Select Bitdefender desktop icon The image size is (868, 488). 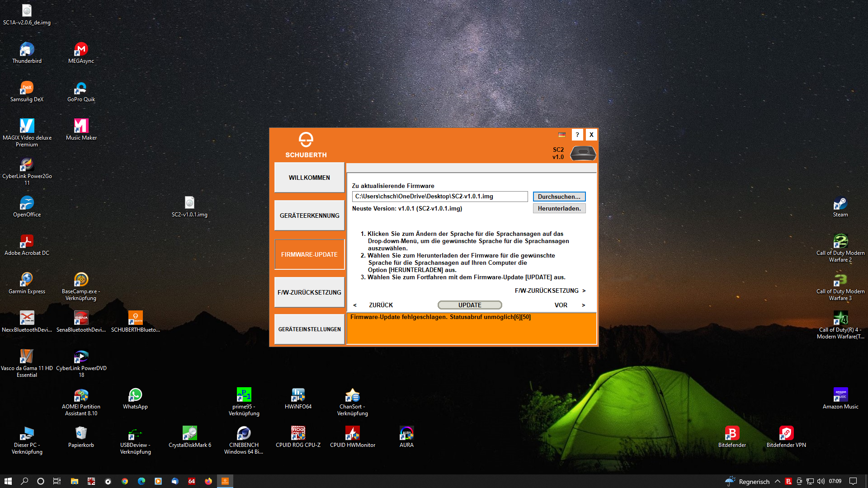tap(732, 437)
